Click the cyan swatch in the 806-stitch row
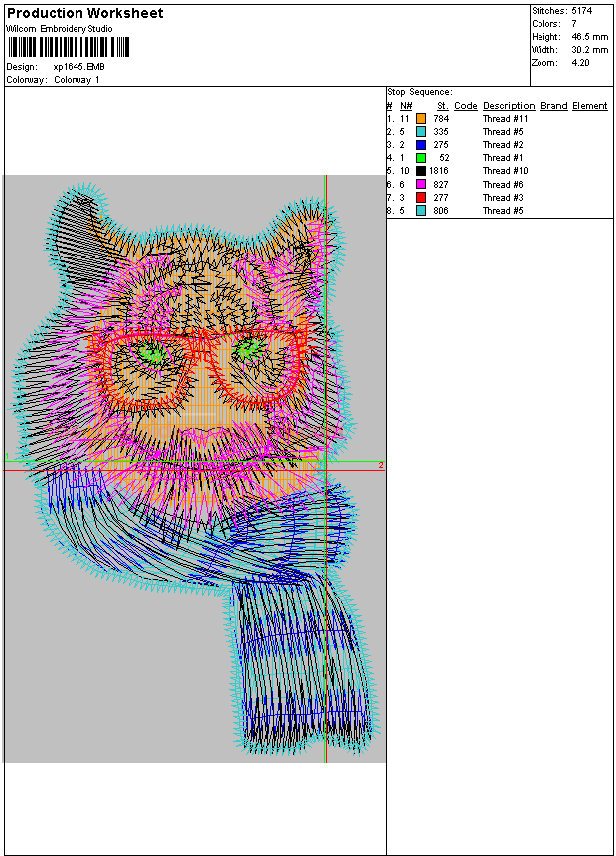Image resolution: width=616 pixels, height=856 pixels. [x=421, y=210]
